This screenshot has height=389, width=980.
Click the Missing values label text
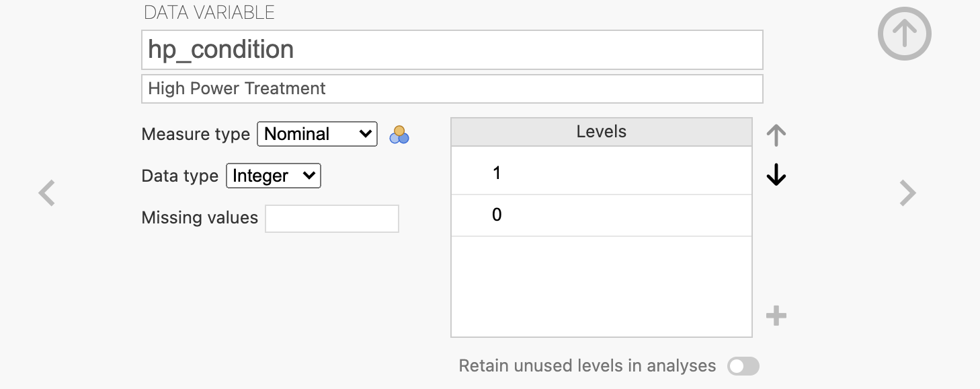point(200,217)
